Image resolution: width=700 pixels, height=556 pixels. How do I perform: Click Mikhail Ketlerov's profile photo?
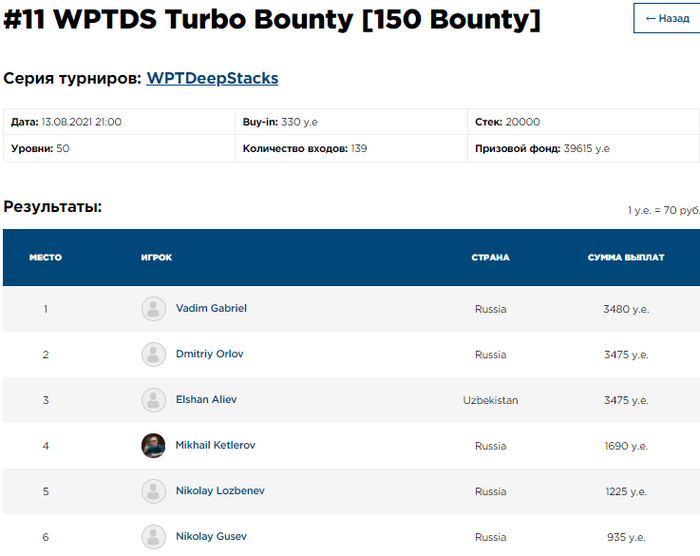(153, 446)
